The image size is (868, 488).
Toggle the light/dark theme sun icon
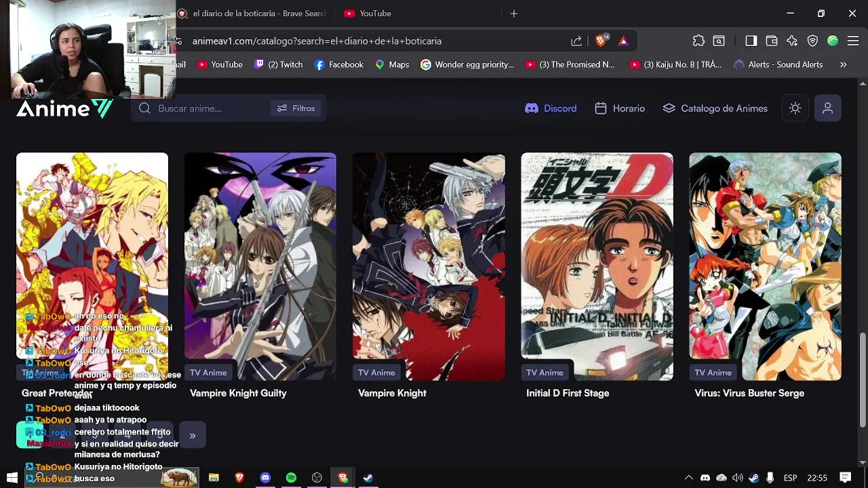point(795,108)
